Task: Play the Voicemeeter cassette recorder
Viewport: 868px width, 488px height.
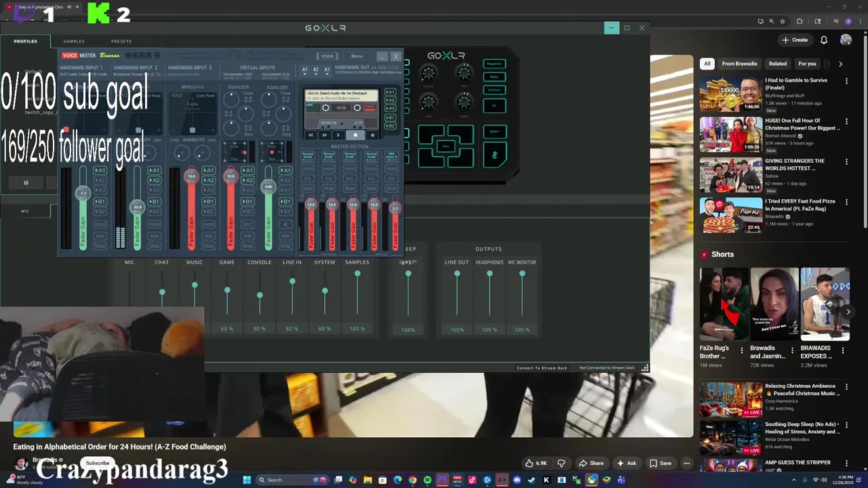Action: tap(338, 135)
